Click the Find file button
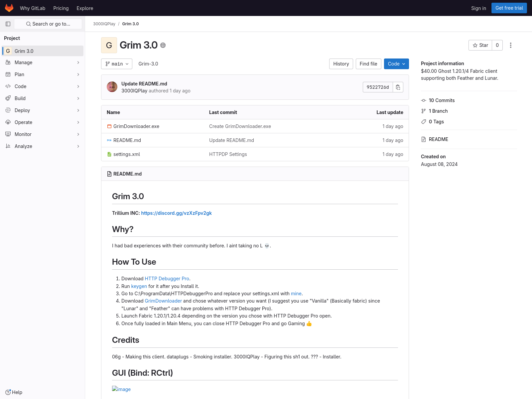 368,64
